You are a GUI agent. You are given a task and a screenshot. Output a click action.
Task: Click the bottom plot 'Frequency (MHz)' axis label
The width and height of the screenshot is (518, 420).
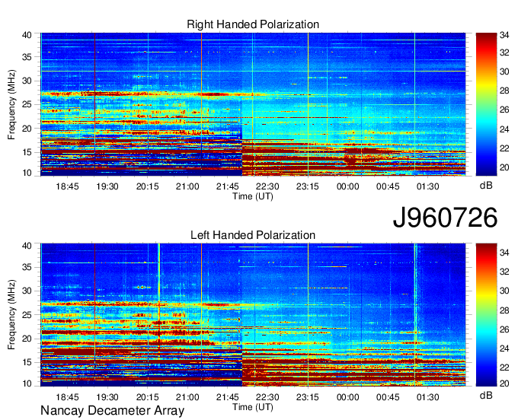pyautogui.click(x=11, y=315)
